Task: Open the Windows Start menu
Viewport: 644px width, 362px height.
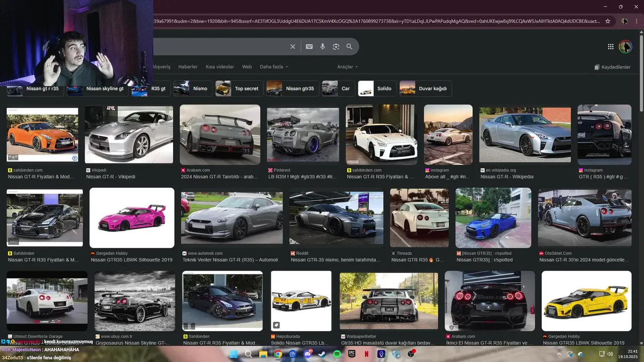Action: coord(234,354)
